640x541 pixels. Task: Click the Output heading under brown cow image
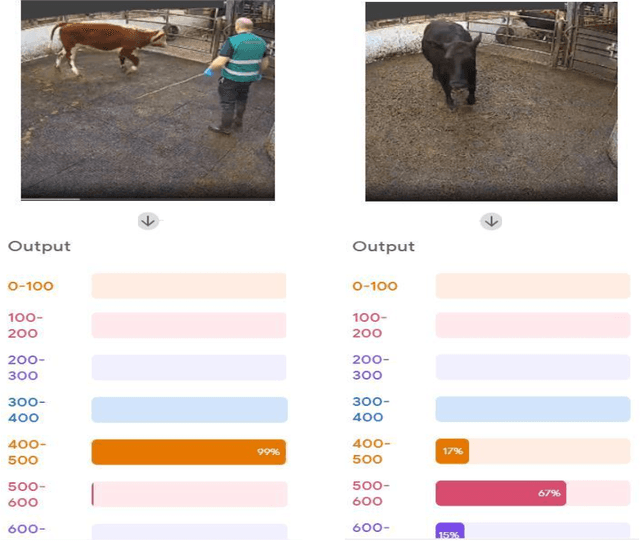click(x=39, y=247)
